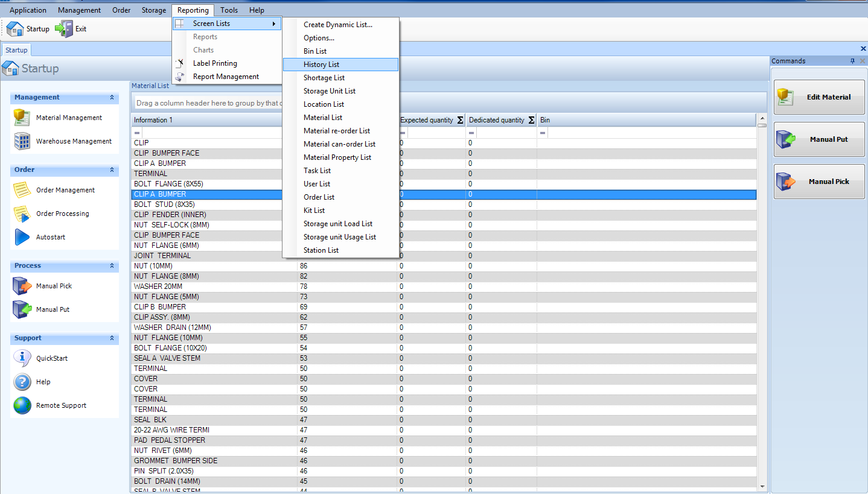This screenshot has width=868, height=494.
Task: Click the Manual Pick command button
Action: [x=819, y=182]
